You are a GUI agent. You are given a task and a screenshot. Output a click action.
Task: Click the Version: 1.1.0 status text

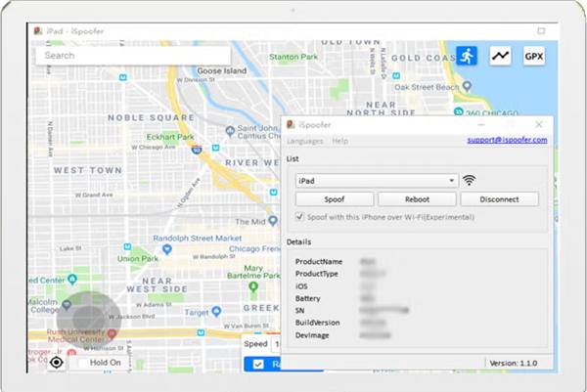point(514,364)
